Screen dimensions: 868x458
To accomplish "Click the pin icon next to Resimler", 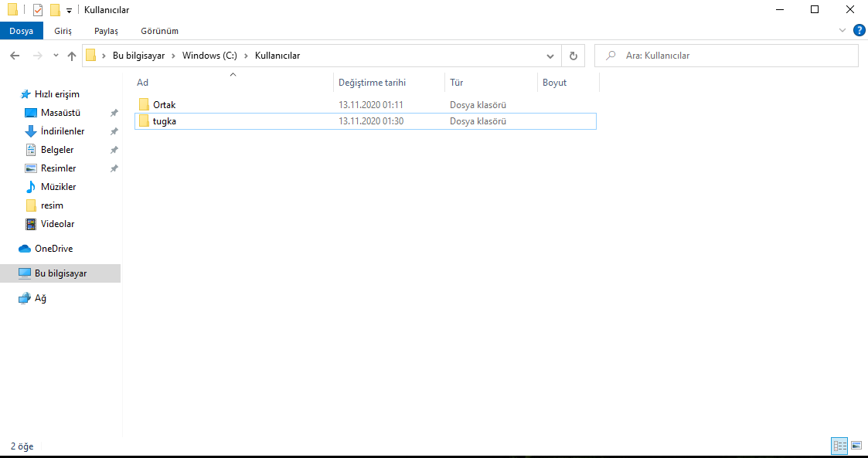I will click(114, 168).
